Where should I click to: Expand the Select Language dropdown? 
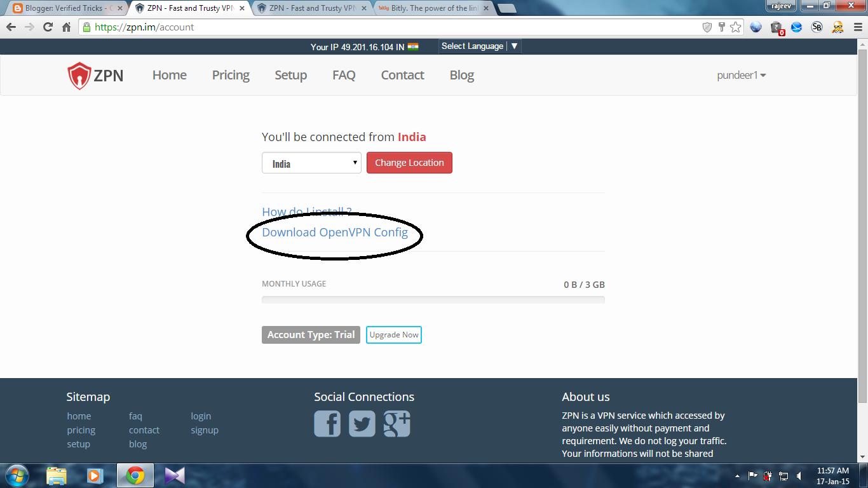[480, 46]
